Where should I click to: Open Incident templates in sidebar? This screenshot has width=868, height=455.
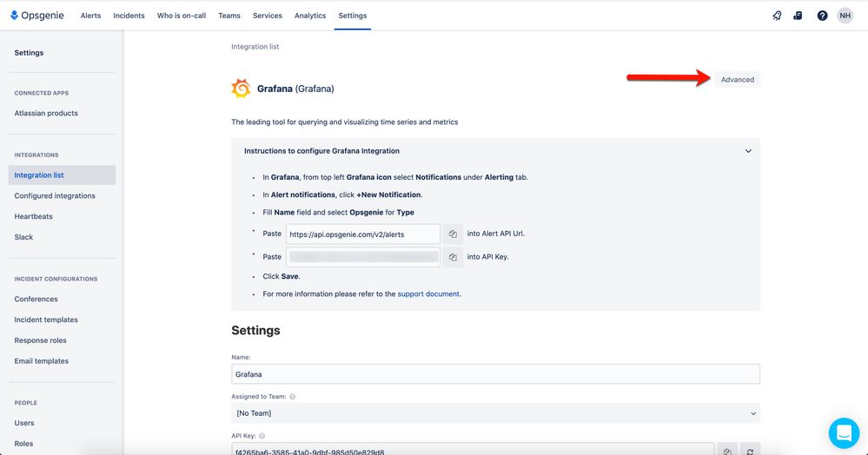pos(46,320)
